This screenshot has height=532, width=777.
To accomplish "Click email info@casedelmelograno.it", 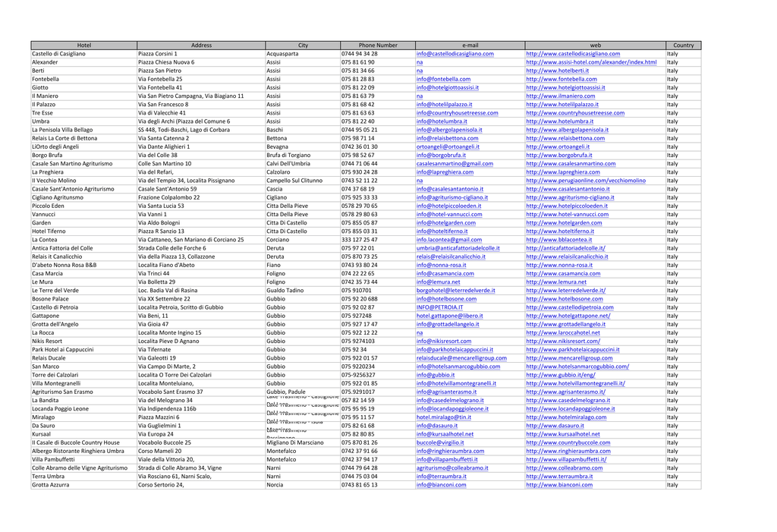I will (x=450, y=400).
